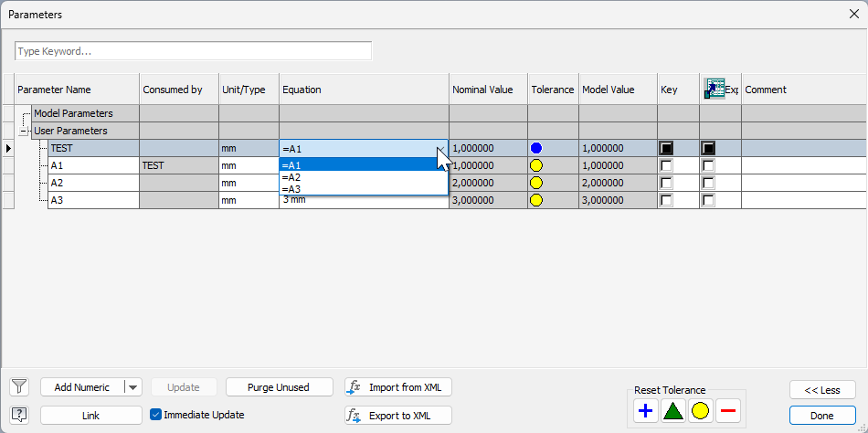Click the << Less button
Image resolution: width=868 pixels, height=433 pixels.
tap(822, 390)
